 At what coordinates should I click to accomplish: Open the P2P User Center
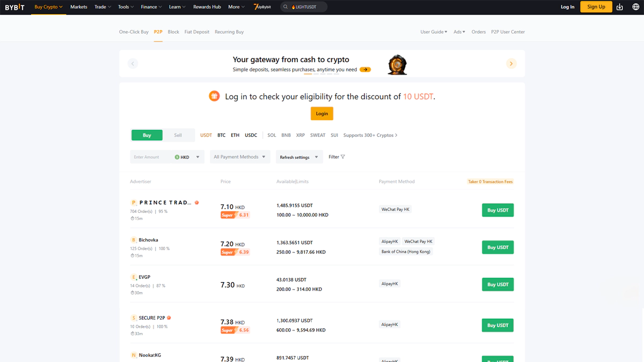tap(508, 32)
